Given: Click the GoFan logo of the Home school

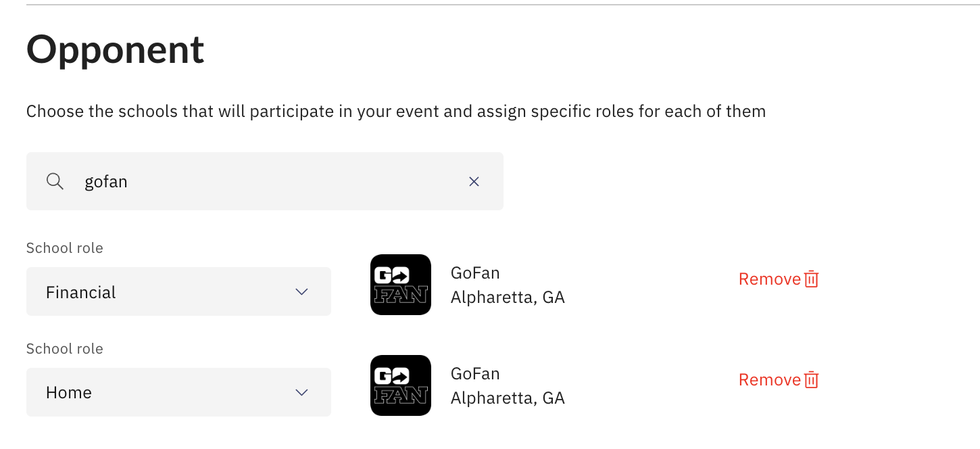Looking at the screenshot, I should coord(400,385).
